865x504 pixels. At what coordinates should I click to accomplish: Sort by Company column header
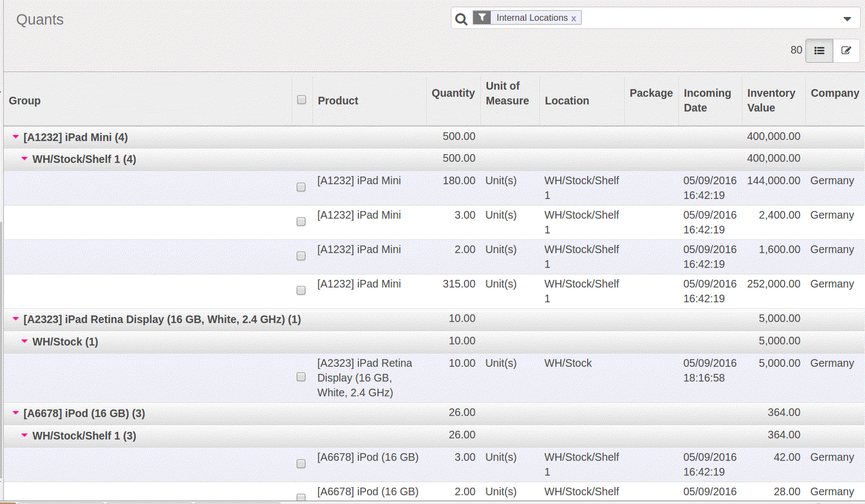[835, 93]
